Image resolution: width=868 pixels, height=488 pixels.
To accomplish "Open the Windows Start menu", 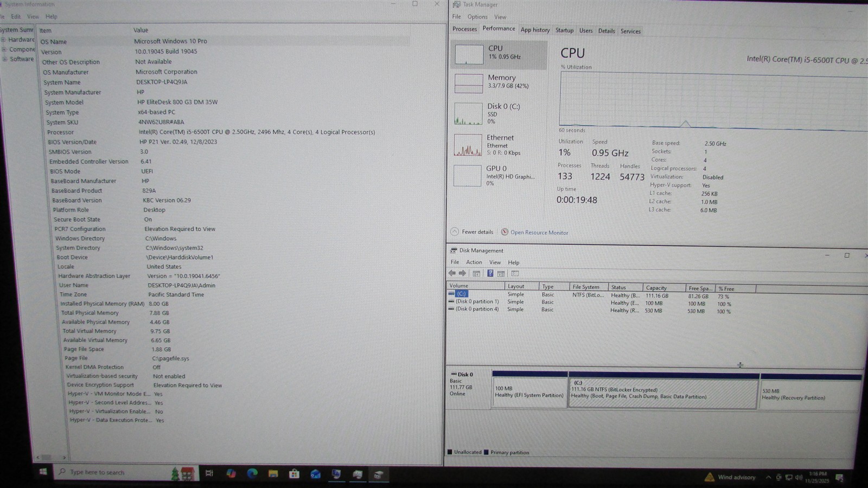I will 43,472.
